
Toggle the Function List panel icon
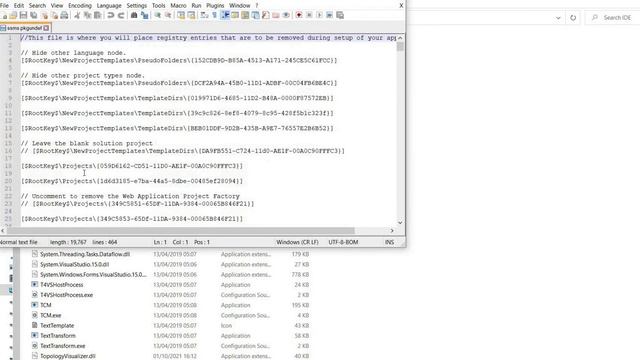point(265,16)
